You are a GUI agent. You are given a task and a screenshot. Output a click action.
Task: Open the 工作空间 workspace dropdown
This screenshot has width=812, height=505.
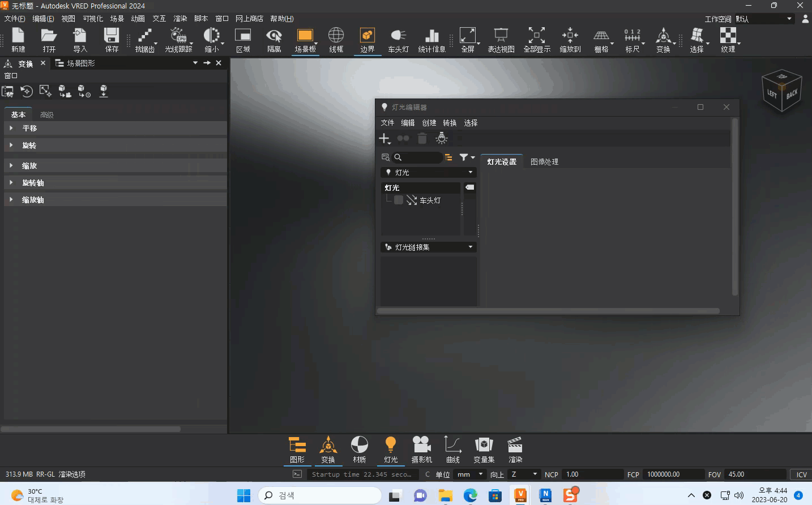pos(764,19)
